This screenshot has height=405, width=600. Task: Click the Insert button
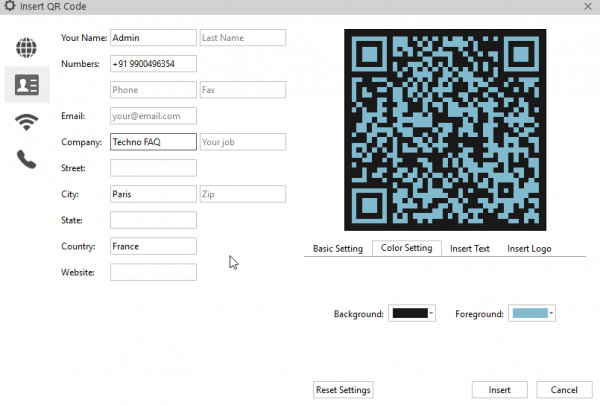500,390
